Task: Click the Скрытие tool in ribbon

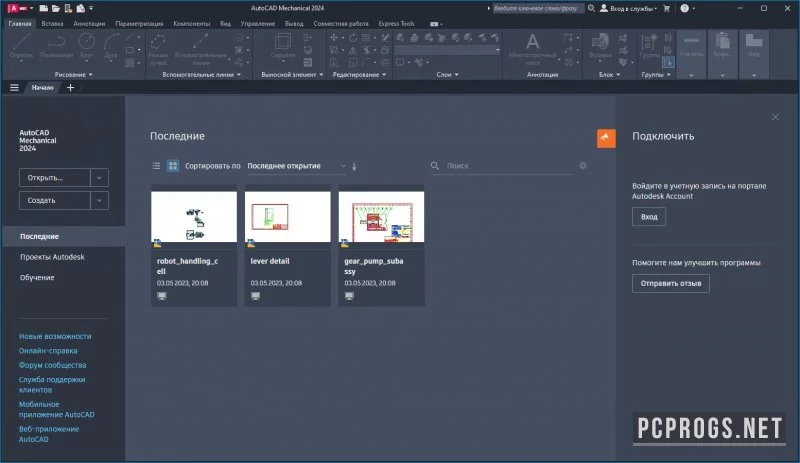Action: 283,46
